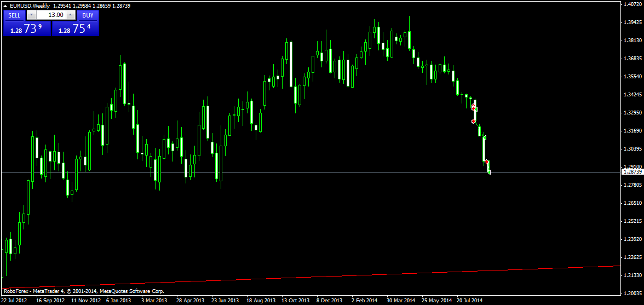Click the 1.36835 price axis label

pos(633,58)
